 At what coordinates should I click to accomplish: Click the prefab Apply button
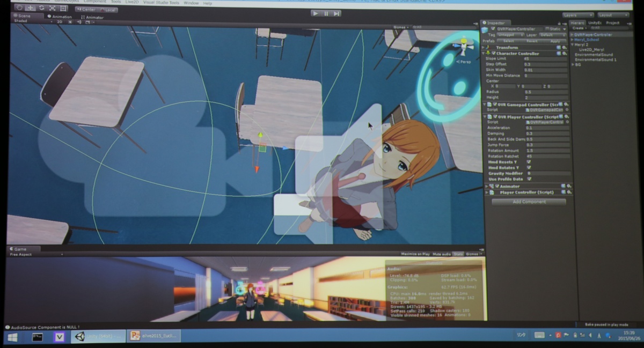555,41
